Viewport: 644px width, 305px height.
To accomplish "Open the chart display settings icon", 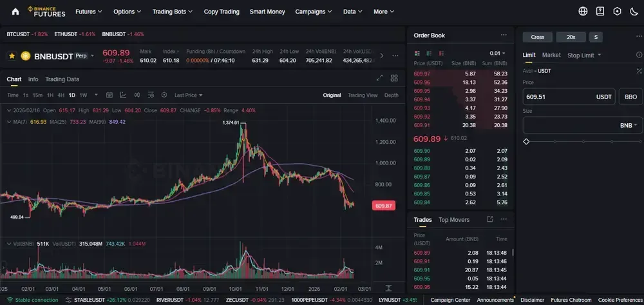I will click(x=151, y=95).
